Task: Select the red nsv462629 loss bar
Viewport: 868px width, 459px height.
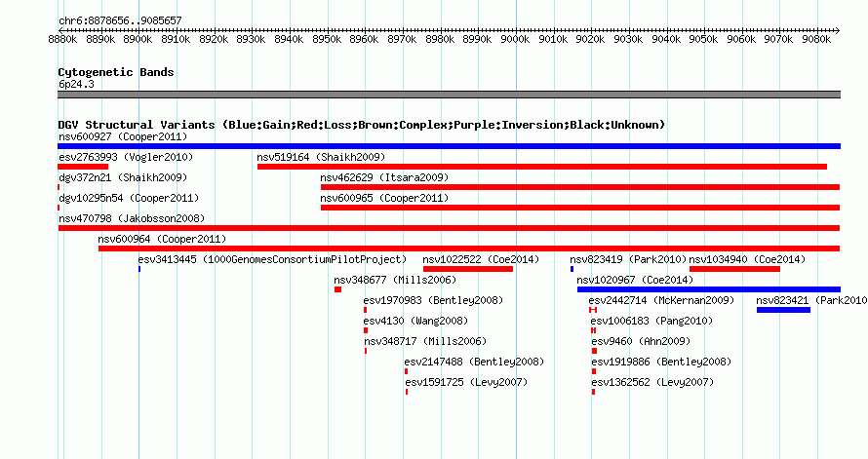Action: (580, 187)
